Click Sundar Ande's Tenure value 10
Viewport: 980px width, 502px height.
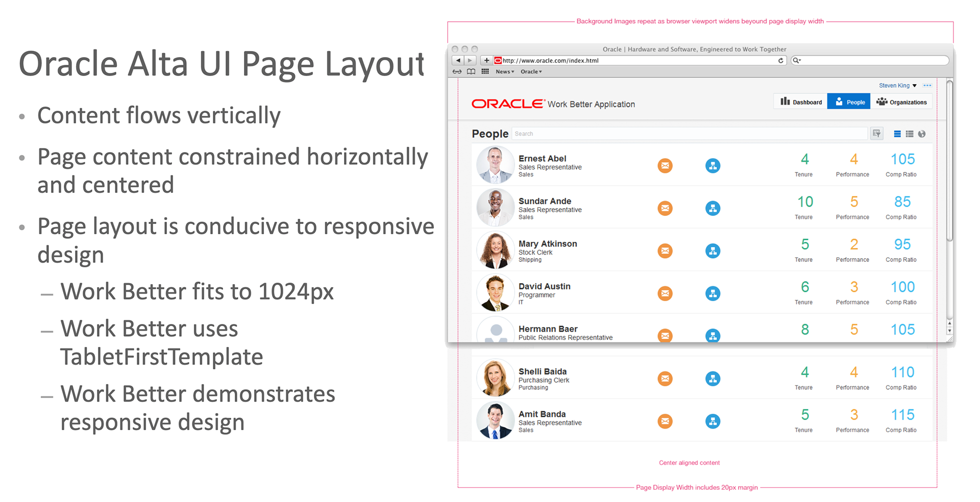coord(805,202)
